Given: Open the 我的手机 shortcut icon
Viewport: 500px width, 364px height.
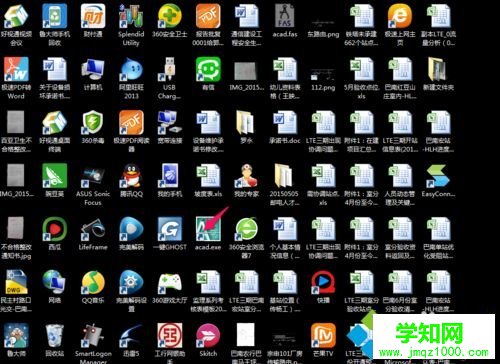Looking at the screenshot, I should (x=170, y=176).
